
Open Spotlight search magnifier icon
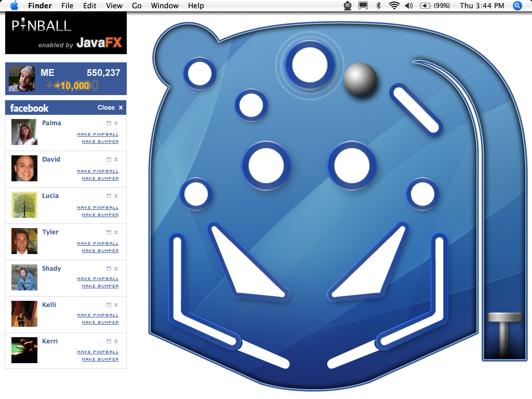pos(517,6)
